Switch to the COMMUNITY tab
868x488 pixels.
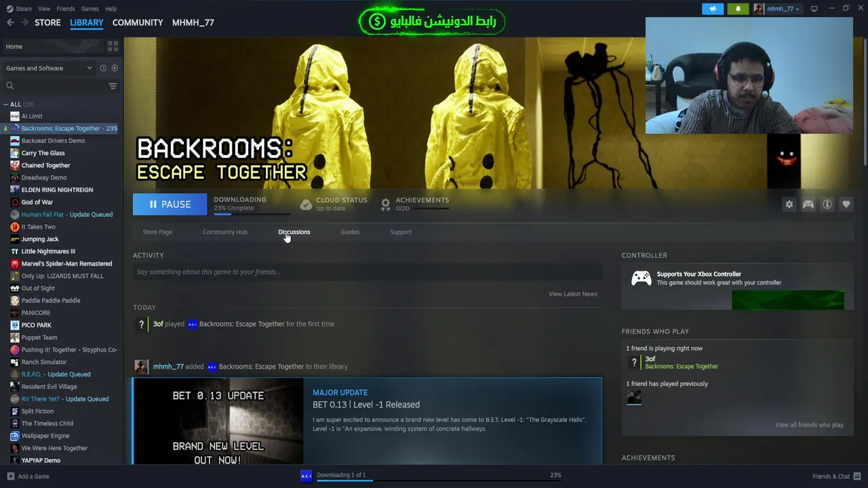(x=138, y=22)
